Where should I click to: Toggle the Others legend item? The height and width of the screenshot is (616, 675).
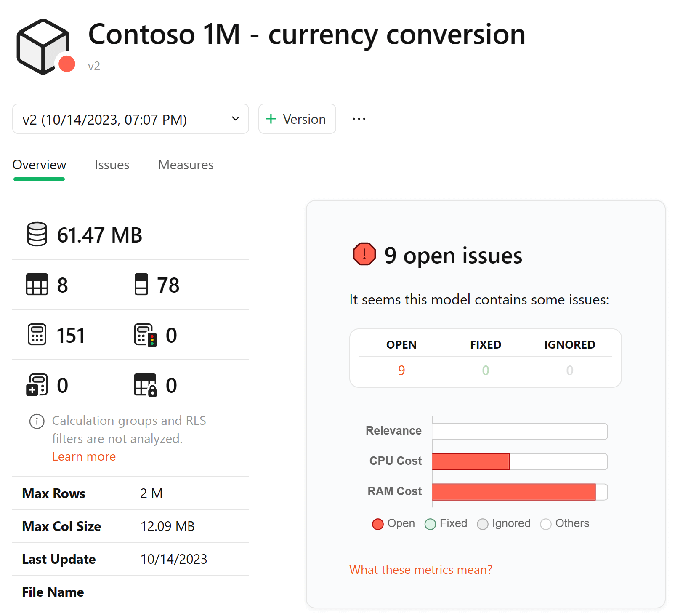pos(565,523)
